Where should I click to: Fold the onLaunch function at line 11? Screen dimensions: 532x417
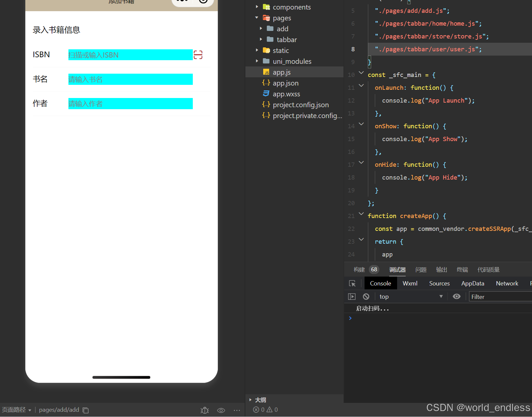pos(361,86)
